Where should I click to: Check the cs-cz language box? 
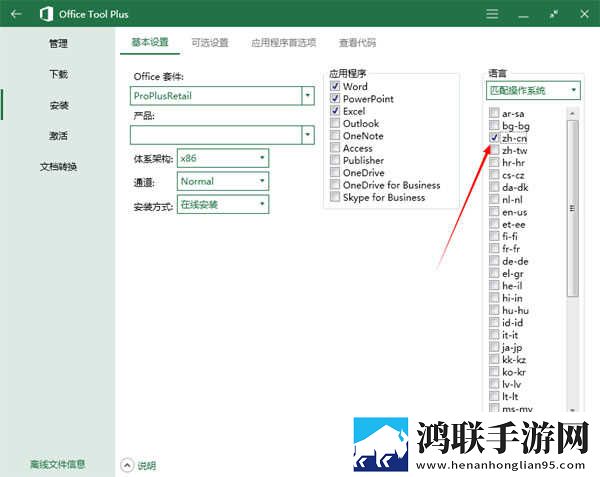tap(494, 175)
